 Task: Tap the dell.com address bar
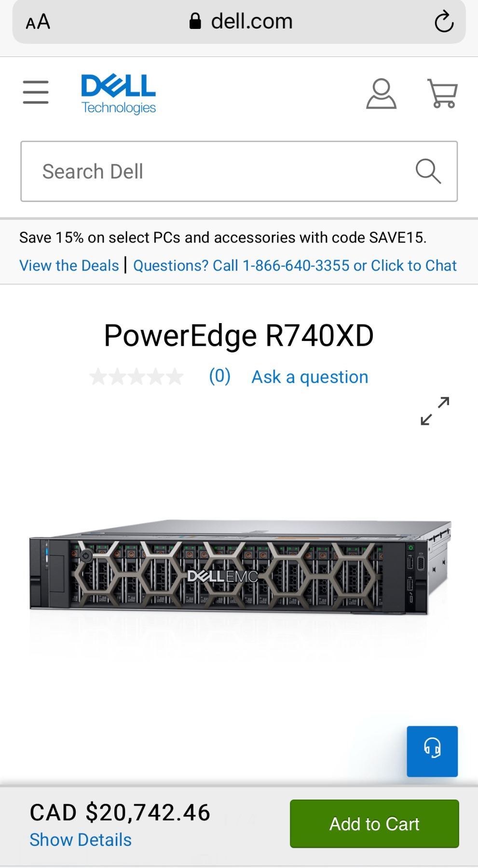point(239,22)
